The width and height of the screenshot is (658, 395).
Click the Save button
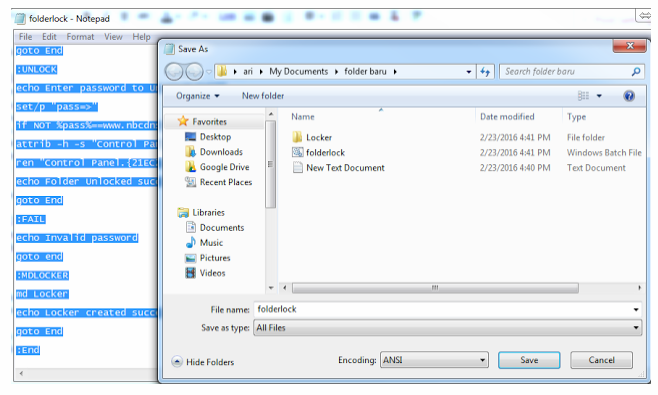(529, 360)
